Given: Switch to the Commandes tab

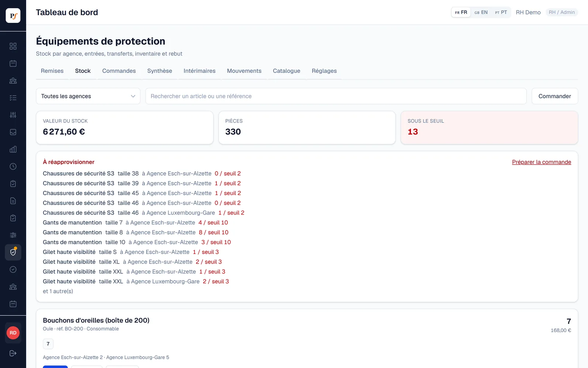Looking at the screenshot, I should (119, 71).
